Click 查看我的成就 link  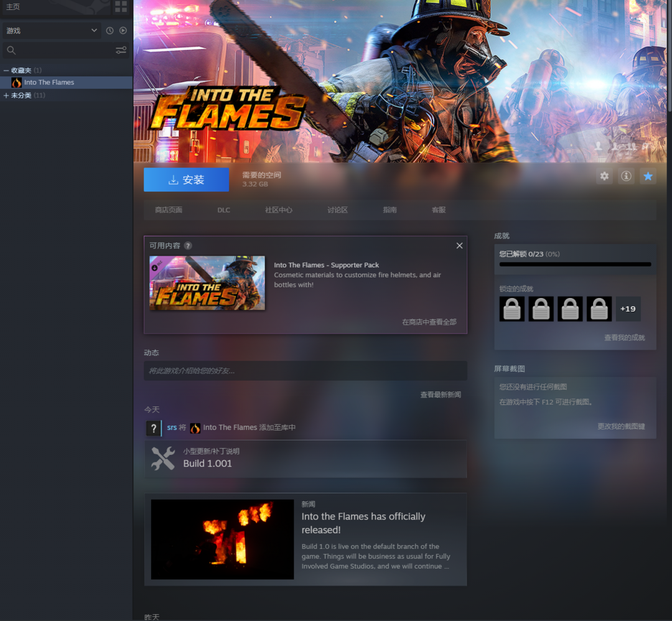click(x=625, y=338)
